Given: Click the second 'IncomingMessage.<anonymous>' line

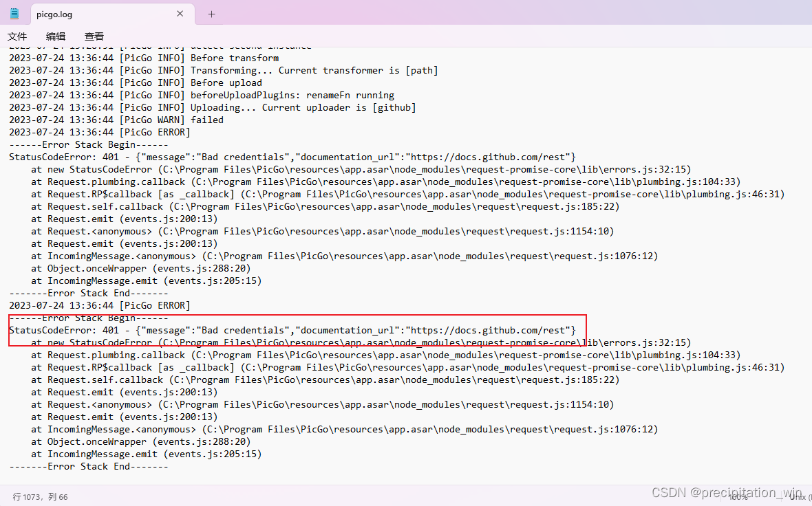Looking at the screenshot, I should [x=344, y=430].
